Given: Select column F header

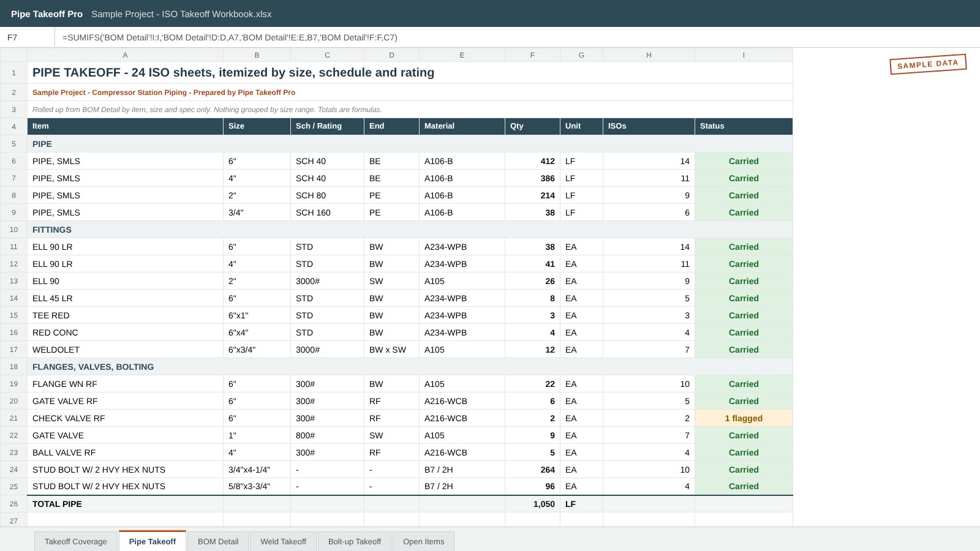Looking at the screenshot, I should click(x=533, y=55).
